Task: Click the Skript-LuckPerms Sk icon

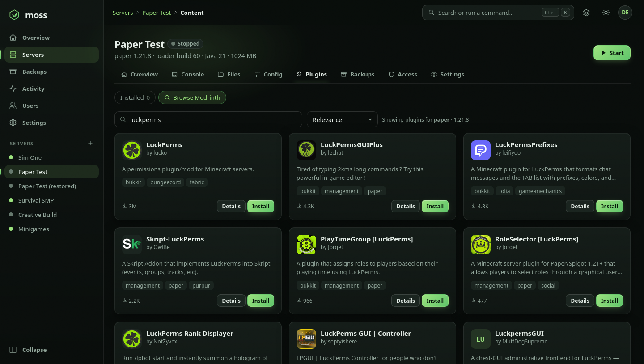Action: (131, 245)
